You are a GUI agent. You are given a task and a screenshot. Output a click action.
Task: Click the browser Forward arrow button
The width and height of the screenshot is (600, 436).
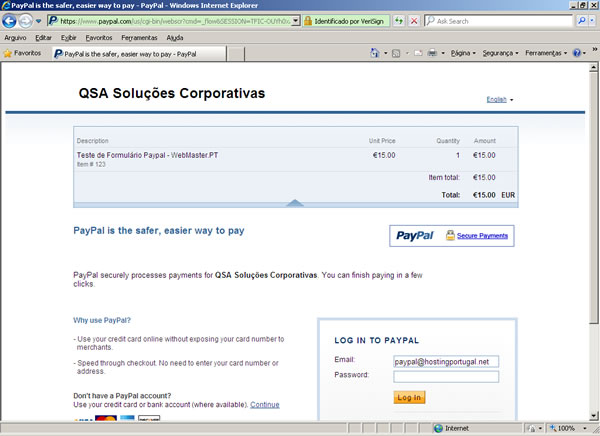click(26, 21)
